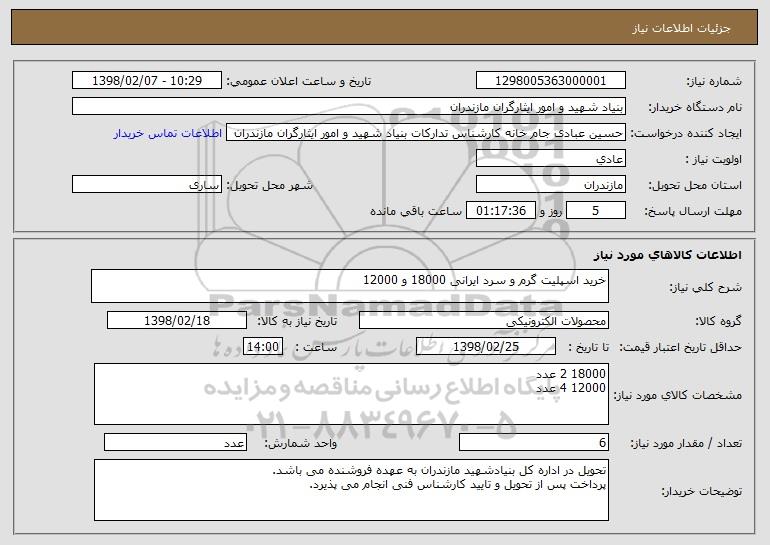Click label تاریخ نیاز به کالا

[297, 322]
